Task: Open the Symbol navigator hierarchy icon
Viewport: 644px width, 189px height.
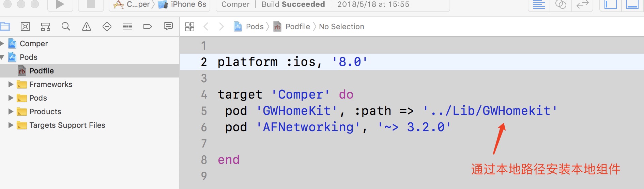Action: (46, 27)
